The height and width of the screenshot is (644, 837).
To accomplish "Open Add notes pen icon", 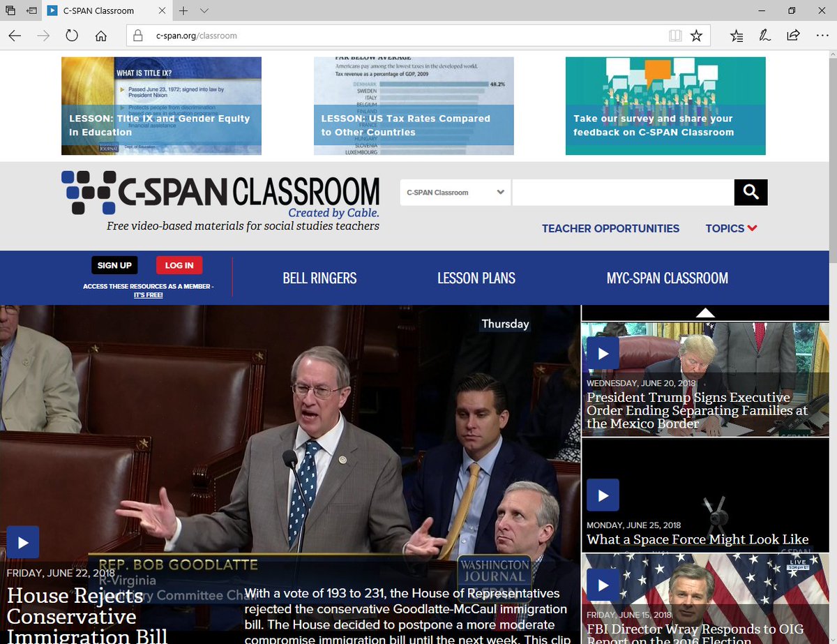I will pos(765,36).
